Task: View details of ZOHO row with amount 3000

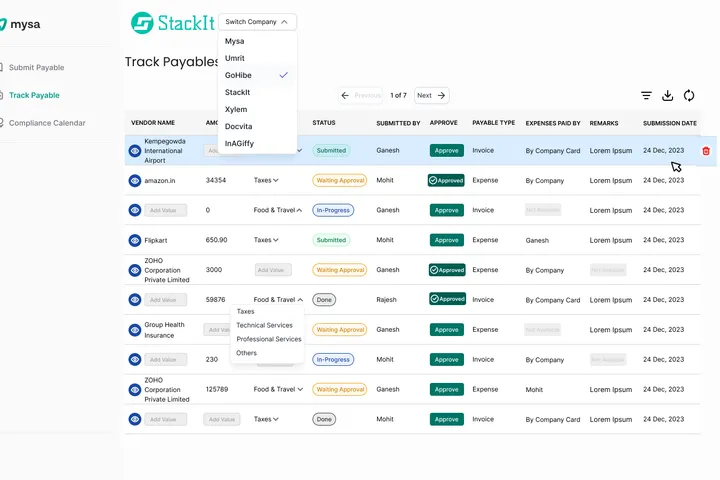Action: 135,270
